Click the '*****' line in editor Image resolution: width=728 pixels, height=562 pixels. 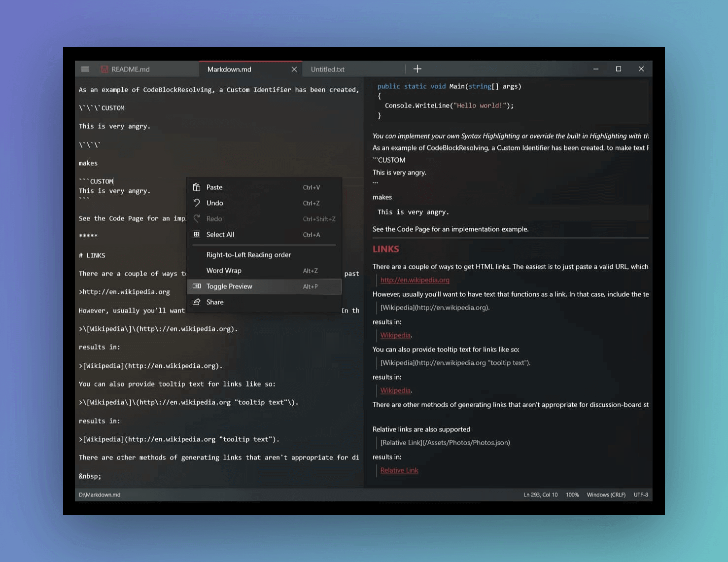coord(88,236)
